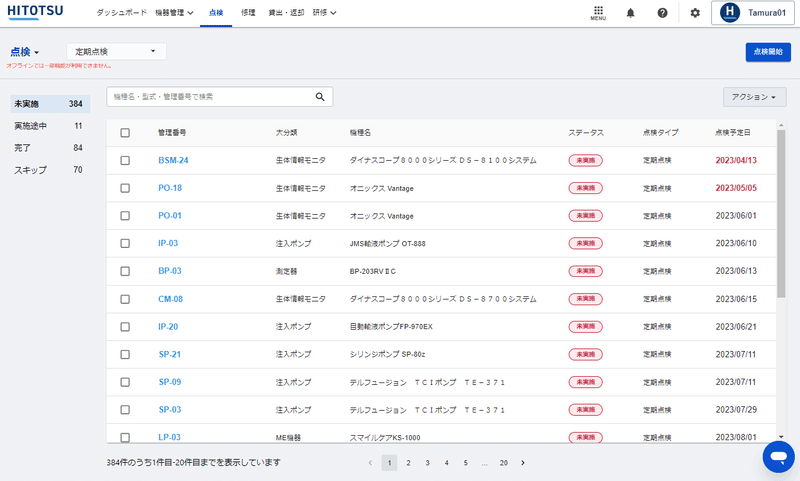Open settings gear icon
This screenshot has width=800, height=481.
click(695, 13)
